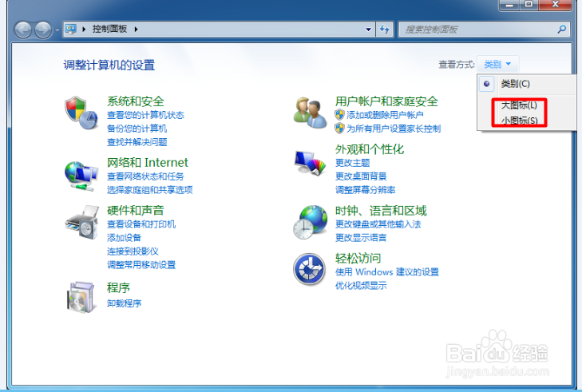Click 调整屏幕分辨率 link

click(x=365, y=190)
